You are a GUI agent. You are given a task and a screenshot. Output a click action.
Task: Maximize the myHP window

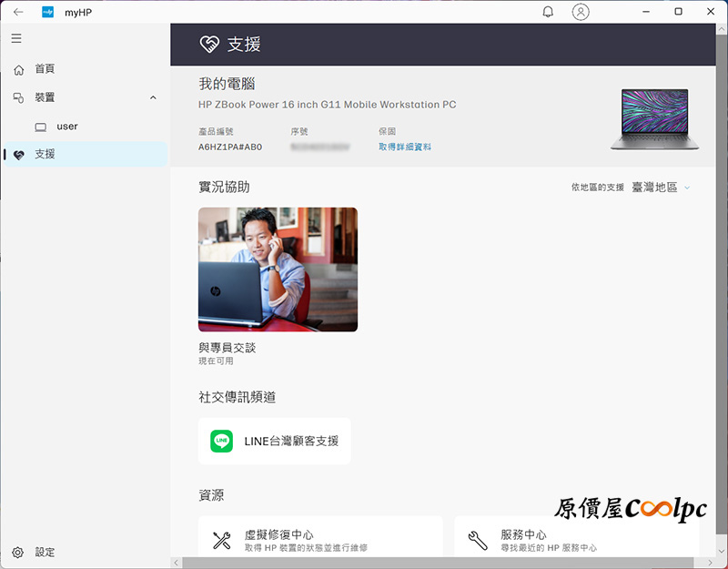click(678, 12)
